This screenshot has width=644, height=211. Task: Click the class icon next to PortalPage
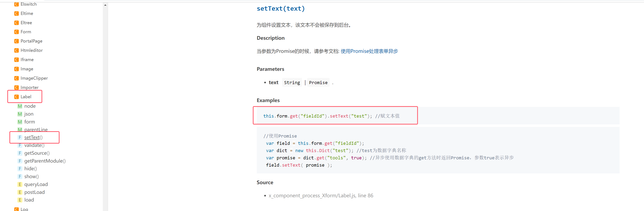pyautogui.click(x=17, y=41)
